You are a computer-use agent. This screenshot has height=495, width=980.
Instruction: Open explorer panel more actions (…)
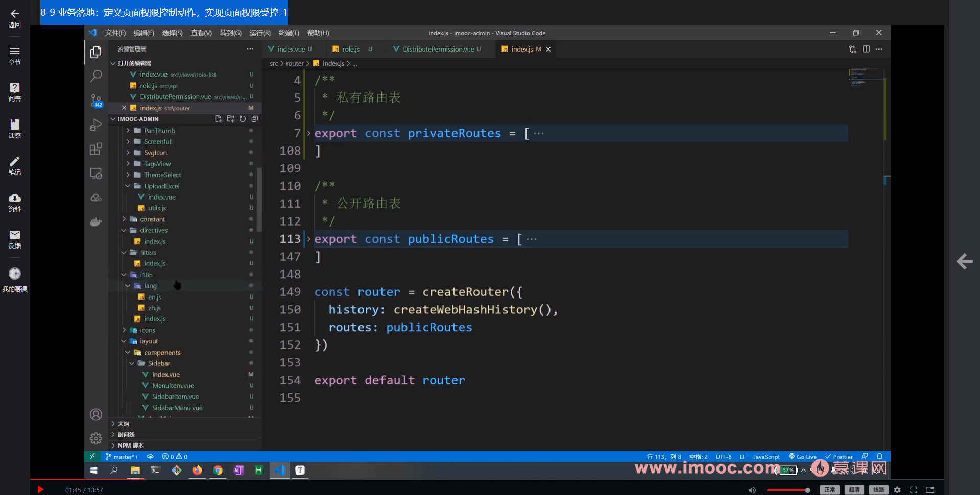click(x=250, y=49)
